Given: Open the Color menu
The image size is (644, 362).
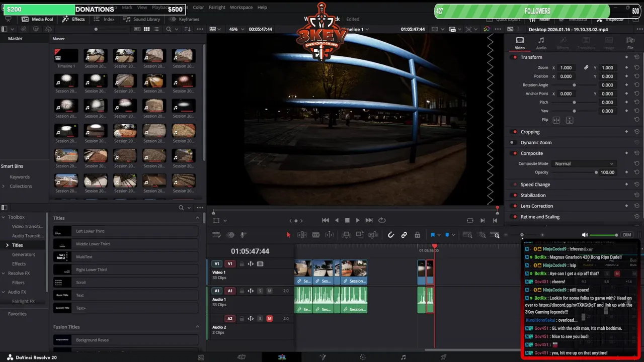Looking at the screenshot, I should click(198, 8).
